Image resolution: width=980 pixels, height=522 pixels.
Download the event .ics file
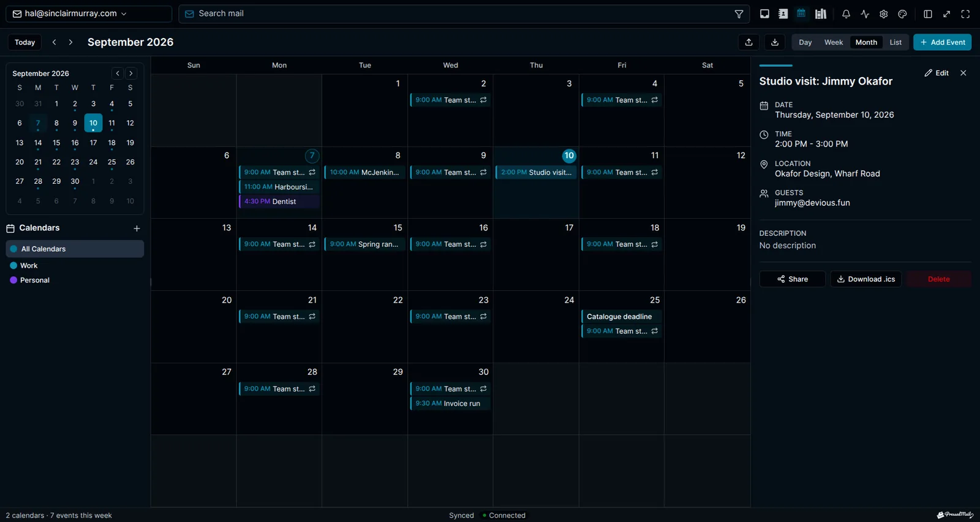866,279
